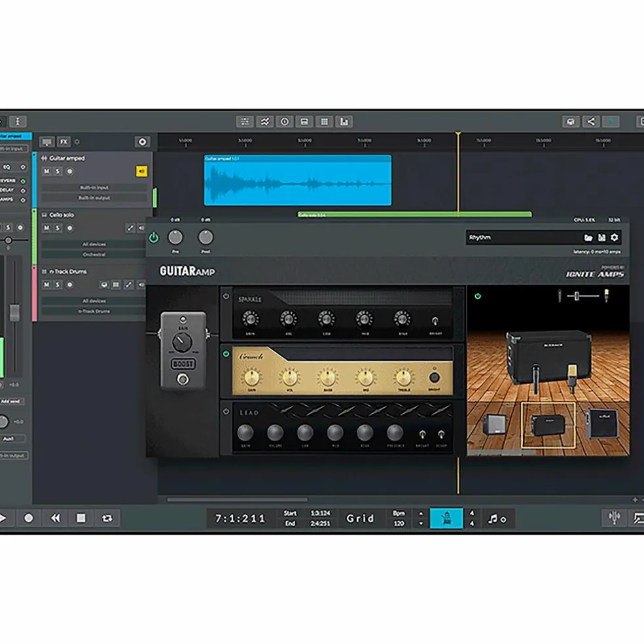Open the All devices selector on Cello solo
644x644 pixels.
94,244
